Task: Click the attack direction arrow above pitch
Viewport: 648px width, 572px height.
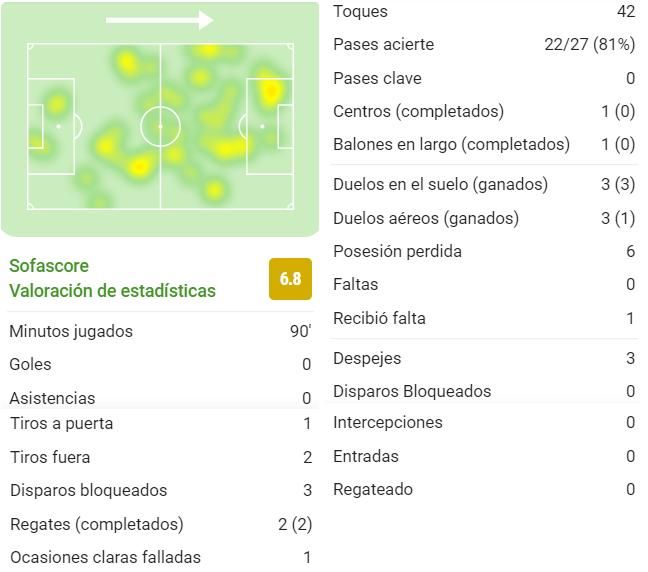Action: click(160, 20)
